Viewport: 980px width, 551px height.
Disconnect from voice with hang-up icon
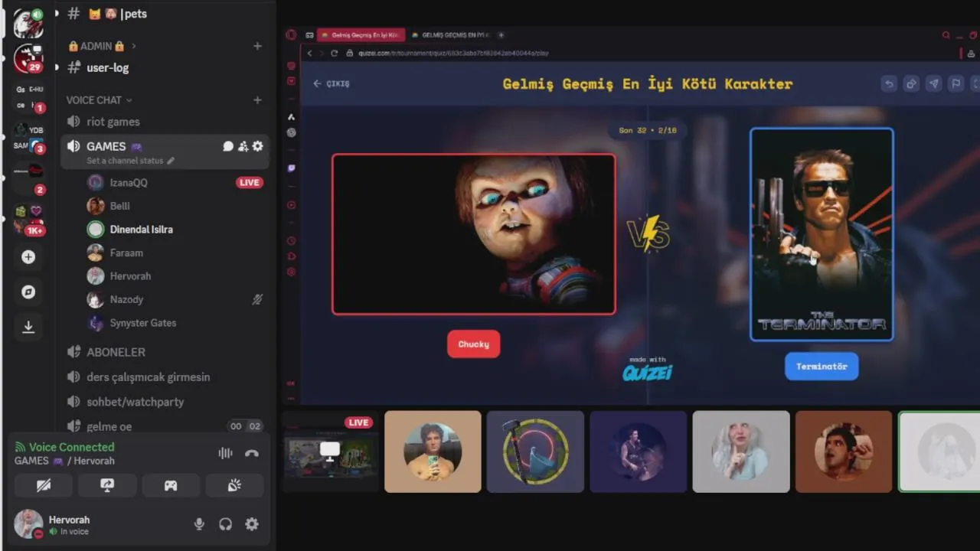pos(252,453)
